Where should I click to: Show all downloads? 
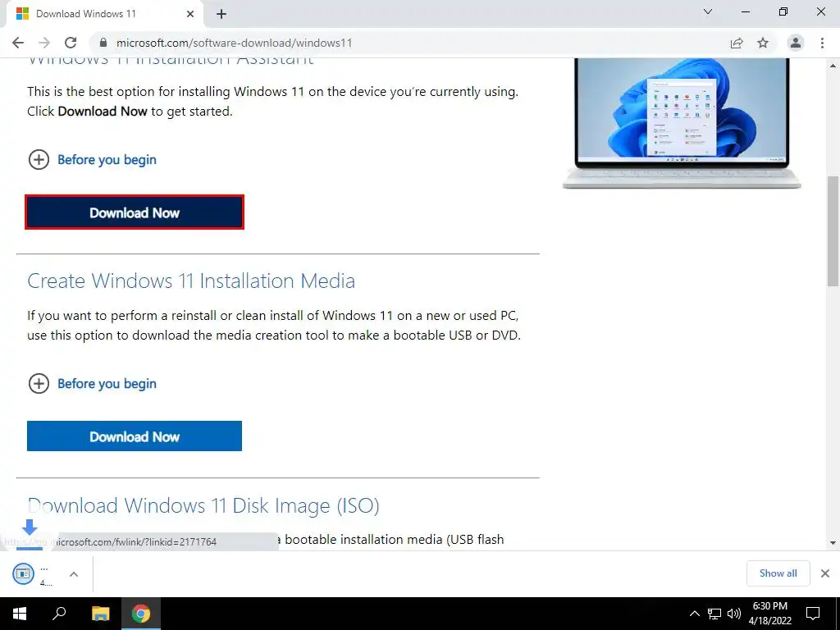point(778,573)
